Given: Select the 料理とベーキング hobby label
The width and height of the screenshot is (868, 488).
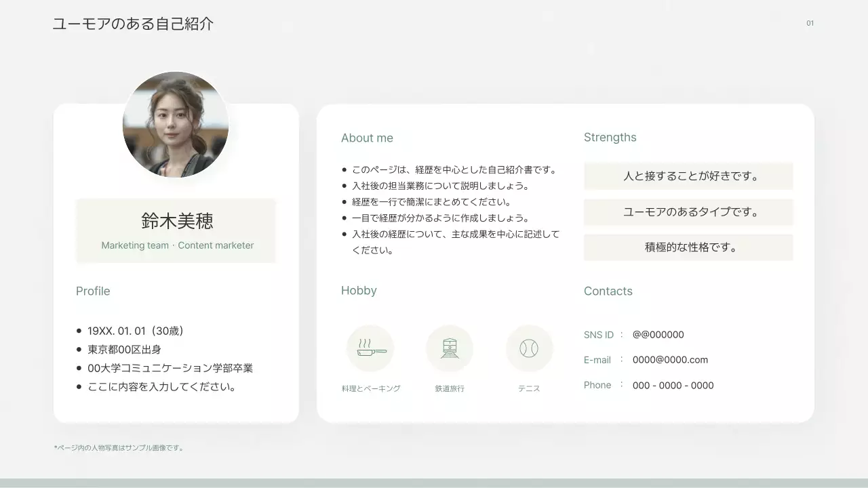Looking at the screenshot, I should point(370,388).
